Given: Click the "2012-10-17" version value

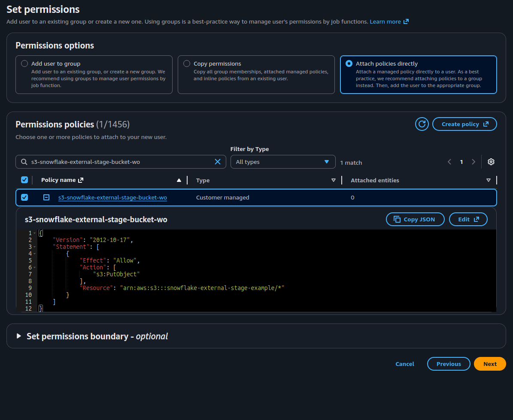Looking at the screenshot, I should pyautogui.click(x=110, y=240).
